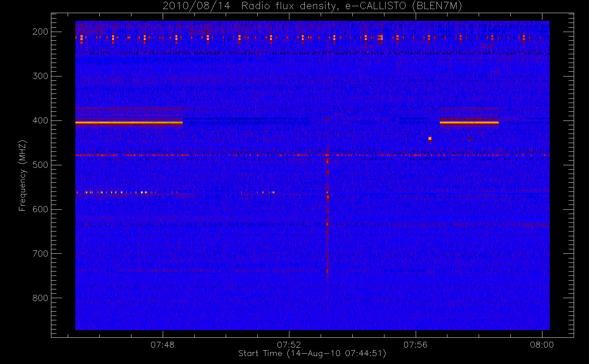Click the "Start Time (14-Aug-10 07:44:51)" x-axis label
Viewport: 589px width, 364px height.
[312, 353]
